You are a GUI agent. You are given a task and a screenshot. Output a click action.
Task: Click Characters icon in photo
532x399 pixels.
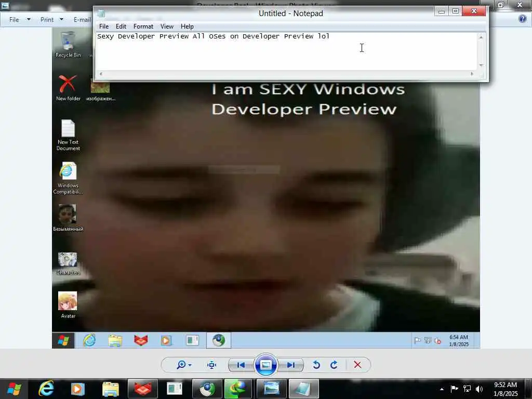(x=68, y=263)
